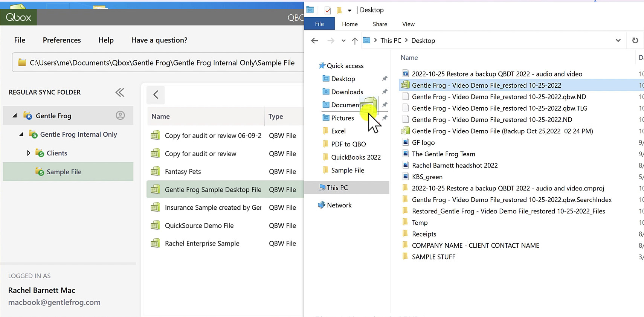Click the Qbox logo

pos(18,17)
